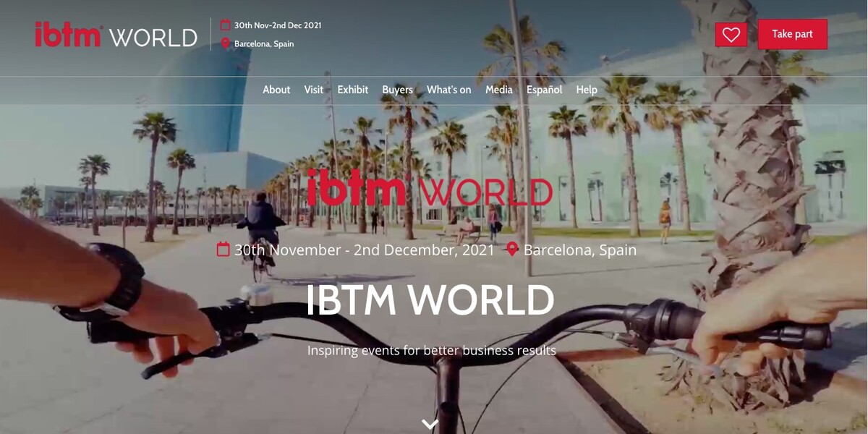868x434 pixels.
Task: Click the "IBTM WORLD" hero heading
Action: [x=430, y=300]
